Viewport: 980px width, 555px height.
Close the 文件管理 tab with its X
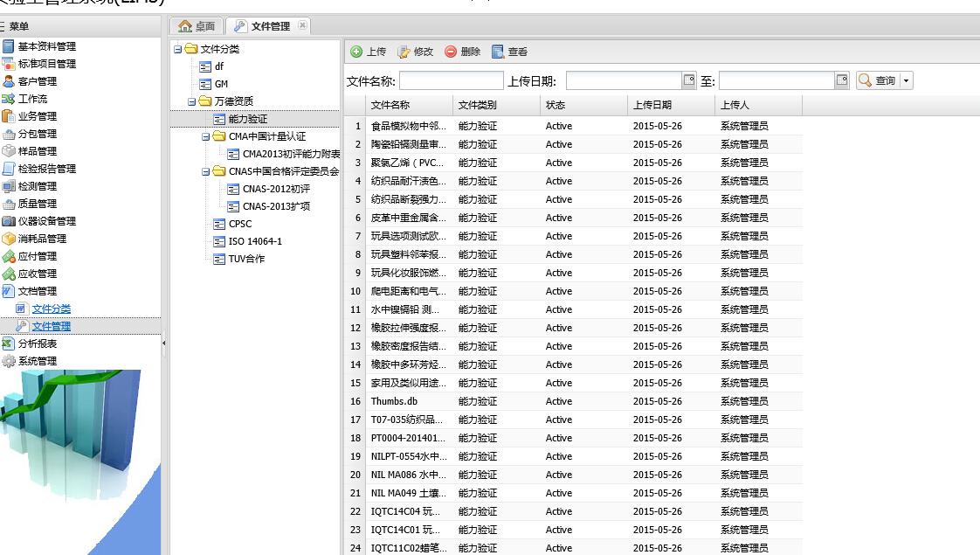(x=302, y=25)
